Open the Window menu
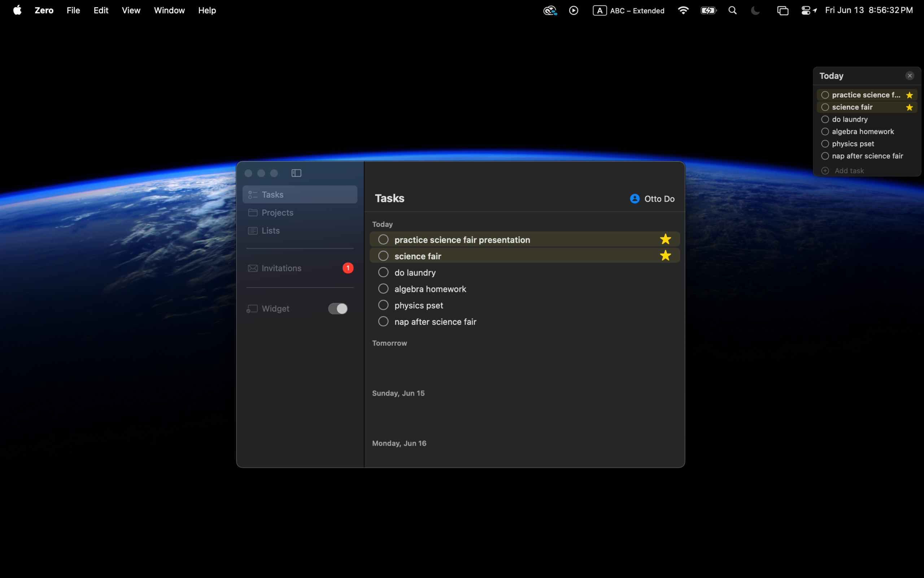 click(169, 10)
